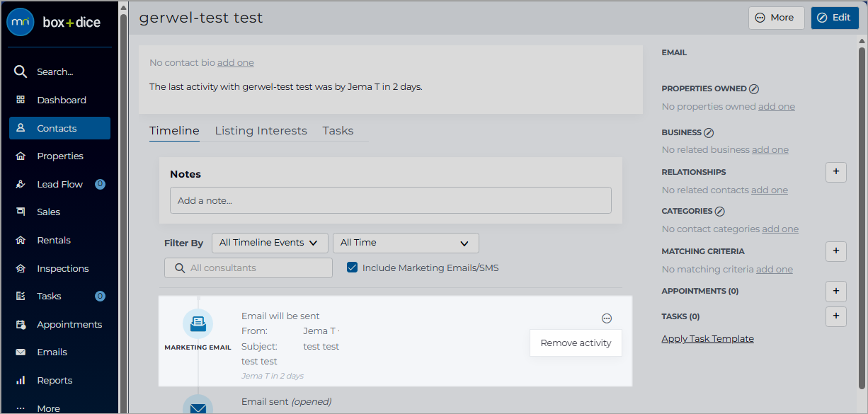Click the Appointments calendar icon
This screenshot has height=414, width=868.
pyautogui.click(x=21, y=324)
